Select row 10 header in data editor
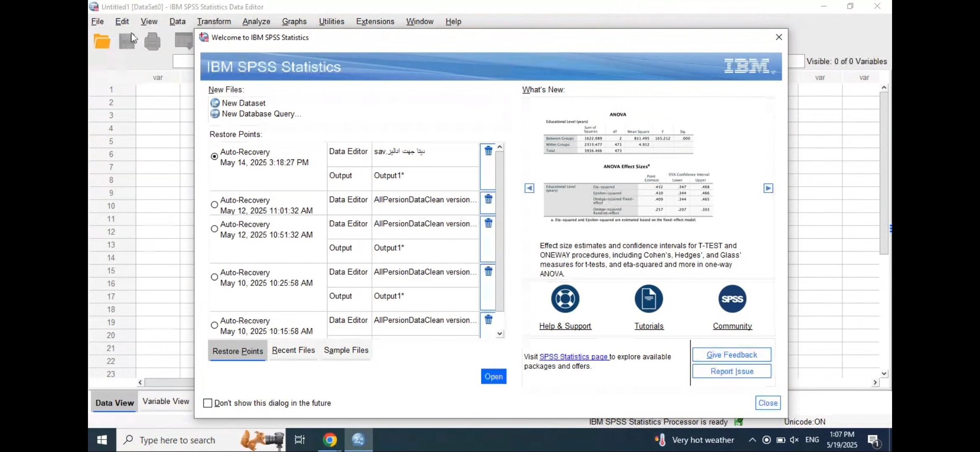This screenshot has height=452, width=980. pos(111,206)
